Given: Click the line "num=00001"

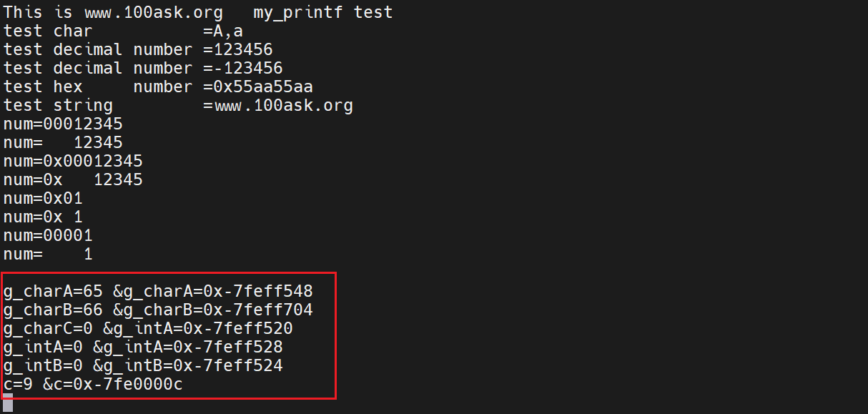Looking at the screenshot, I should [48, 236].
